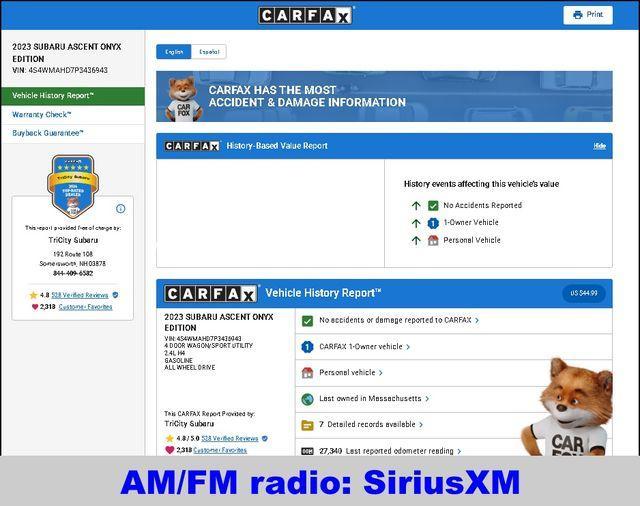Click house icon in Personal vehicle row

[307, 373]
